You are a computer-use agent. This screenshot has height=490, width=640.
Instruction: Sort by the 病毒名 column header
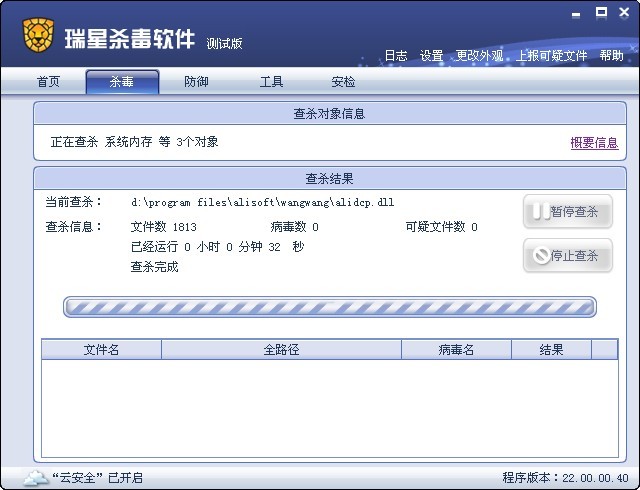456,350
